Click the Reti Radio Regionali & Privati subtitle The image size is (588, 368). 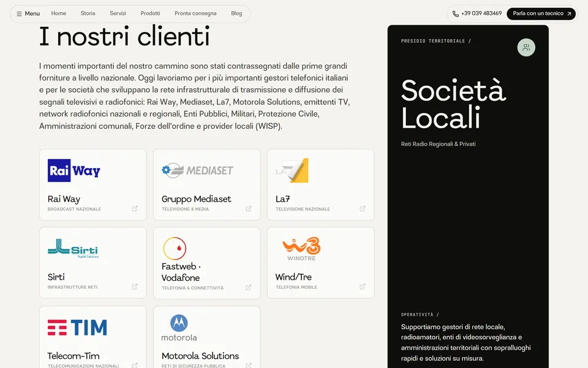pos(438,144)
